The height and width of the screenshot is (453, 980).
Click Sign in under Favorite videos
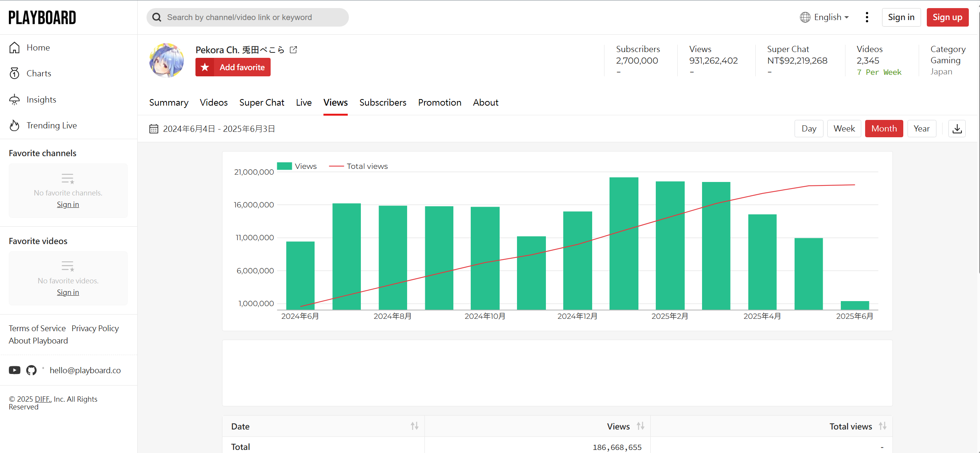point(68,292)
